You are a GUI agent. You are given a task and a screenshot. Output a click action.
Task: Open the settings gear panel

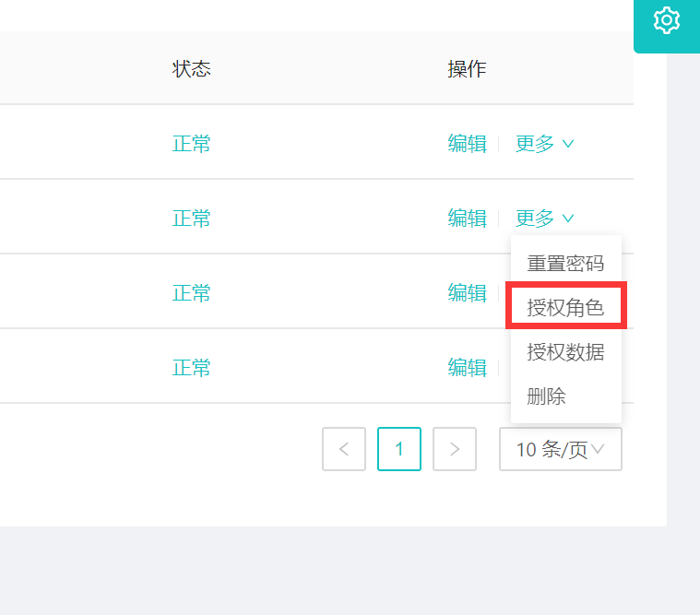[667, 21]
